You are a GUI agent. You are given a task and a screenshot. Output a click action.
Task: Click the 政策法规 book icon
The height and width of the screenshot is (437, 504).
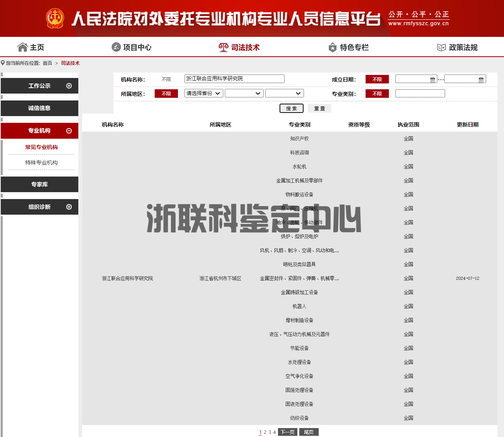point(441,47)
